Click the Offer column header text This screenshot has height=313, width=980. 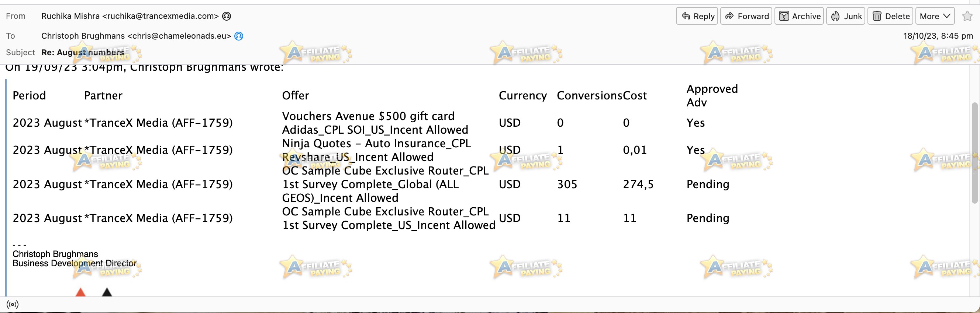pyautogui.click(x=295, y=95)
